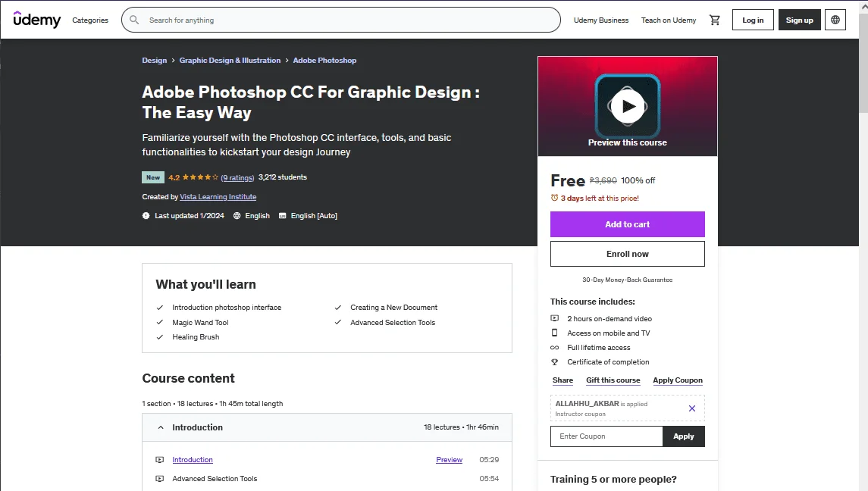Click the '30-Day Money-Back Guarantee' text
This screenshot has width=868, height=491.
pos(627,280)
